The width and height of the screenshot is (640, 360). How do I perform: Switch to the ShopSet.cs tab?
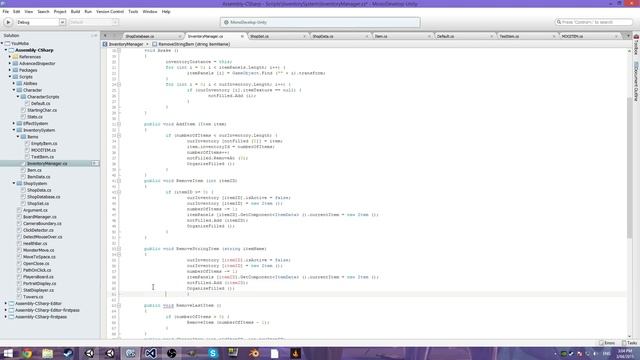pos(260,36)
